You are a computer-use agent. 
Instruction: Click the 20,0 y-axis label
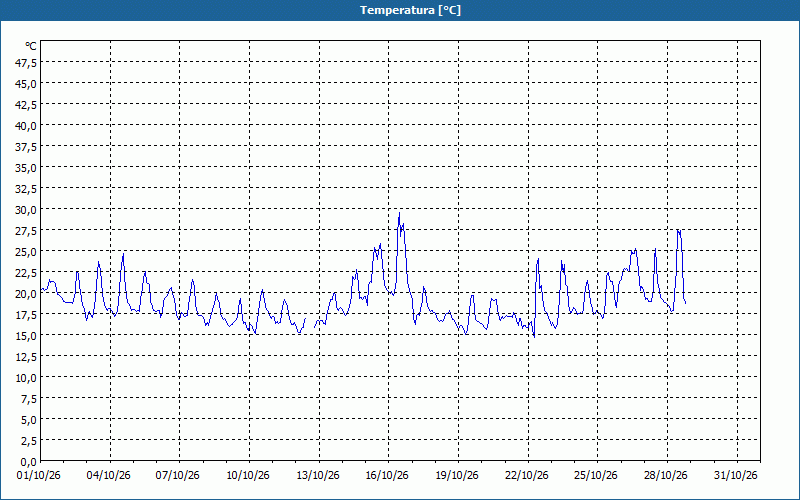coord(27,294)
